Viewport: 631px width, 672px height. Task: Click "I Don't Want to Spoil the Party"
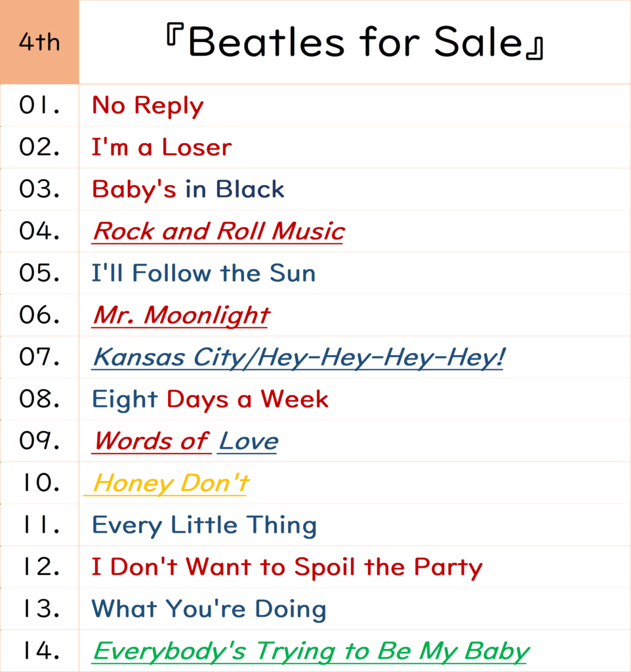[x=287, y=568]
